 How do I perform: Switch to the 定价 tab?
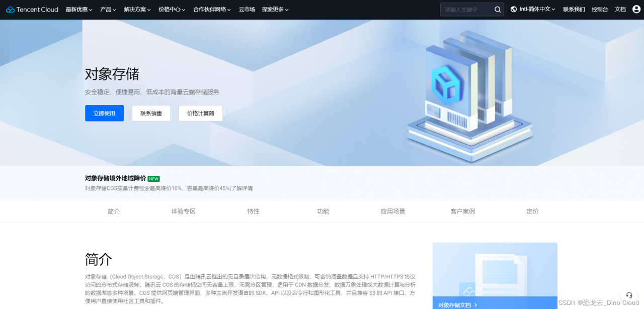pyautogui.click(x=532, y=211)
